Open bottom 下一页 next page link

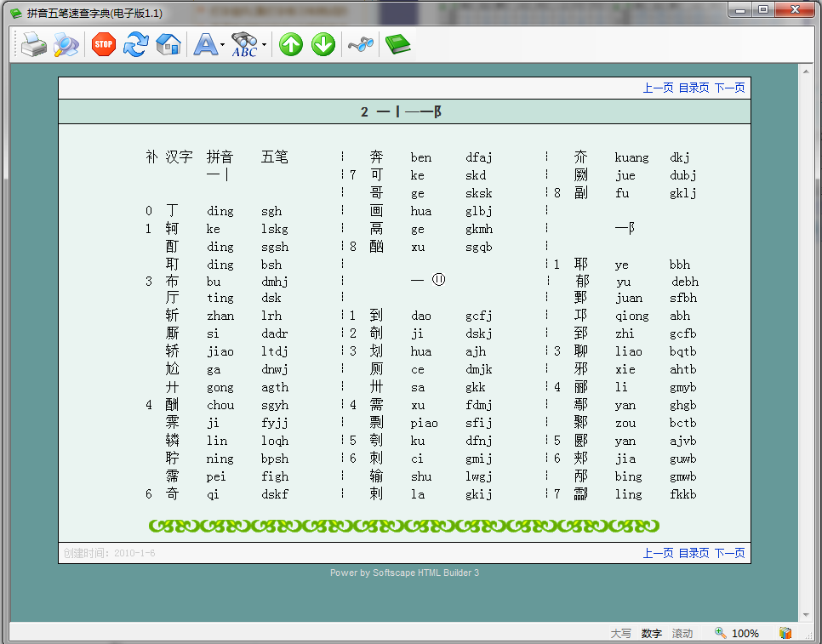(x=730, y=553)
